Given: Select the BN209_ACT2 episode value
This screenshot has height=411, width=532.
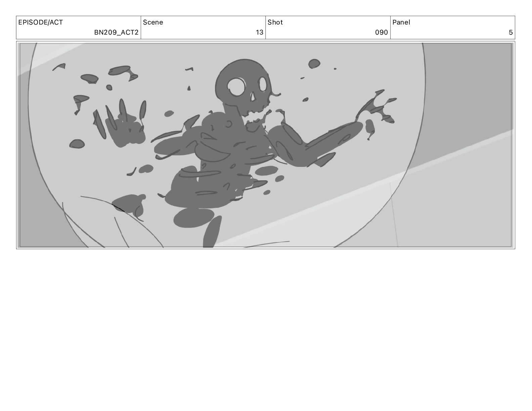Looking at the screenshot, I should [x=116, y=33].
